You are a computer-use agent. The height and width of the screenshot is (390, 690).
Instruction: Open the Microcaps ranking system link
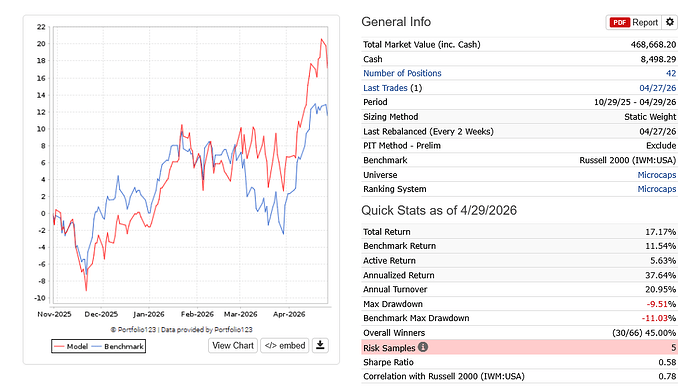point(657,189)
